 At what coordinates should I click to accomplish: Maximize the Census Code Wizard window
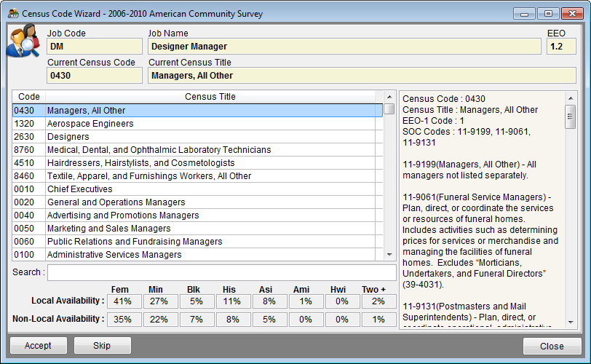point(548,14)
